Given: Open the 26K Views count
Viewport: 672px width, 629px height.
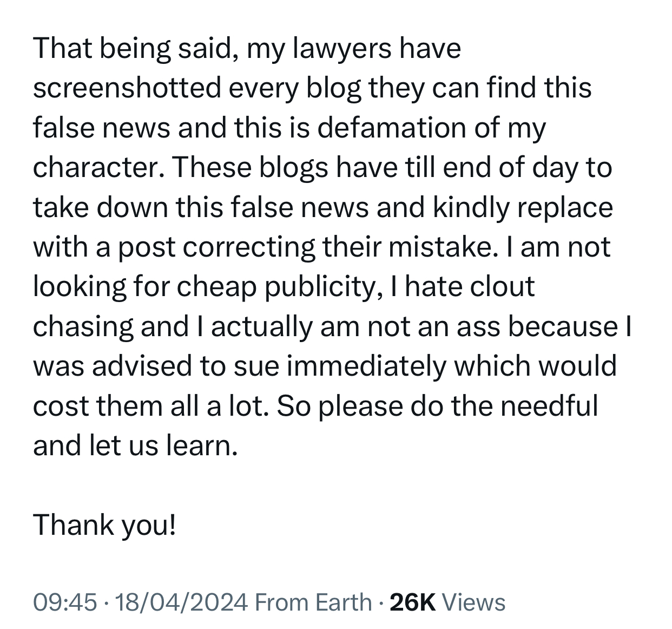Looking at the screenshot, I should click(x=447, y=602).
